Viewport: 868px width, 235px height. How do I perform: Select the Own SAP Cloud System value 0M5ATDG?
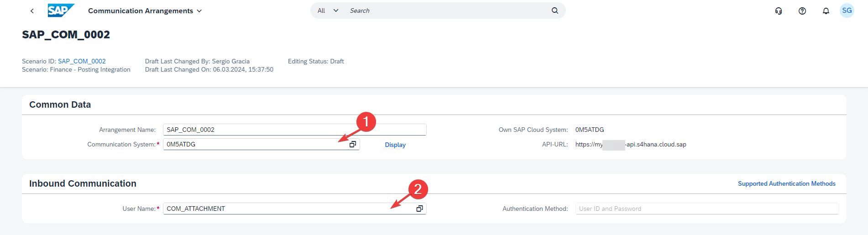point(590,130)
